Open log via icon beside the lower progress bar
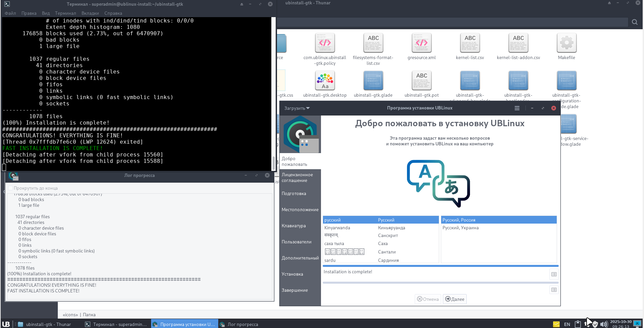Screen dimensions: 644x328 554,290
